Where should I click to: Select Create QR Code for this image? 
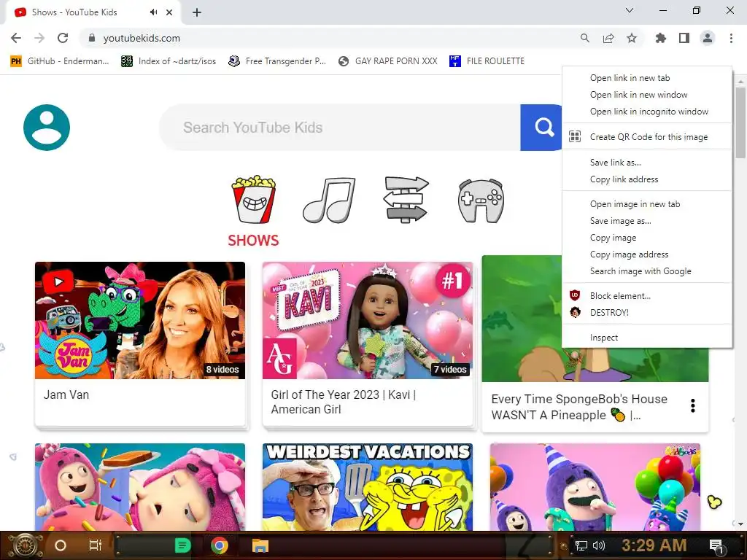[647, 136]
